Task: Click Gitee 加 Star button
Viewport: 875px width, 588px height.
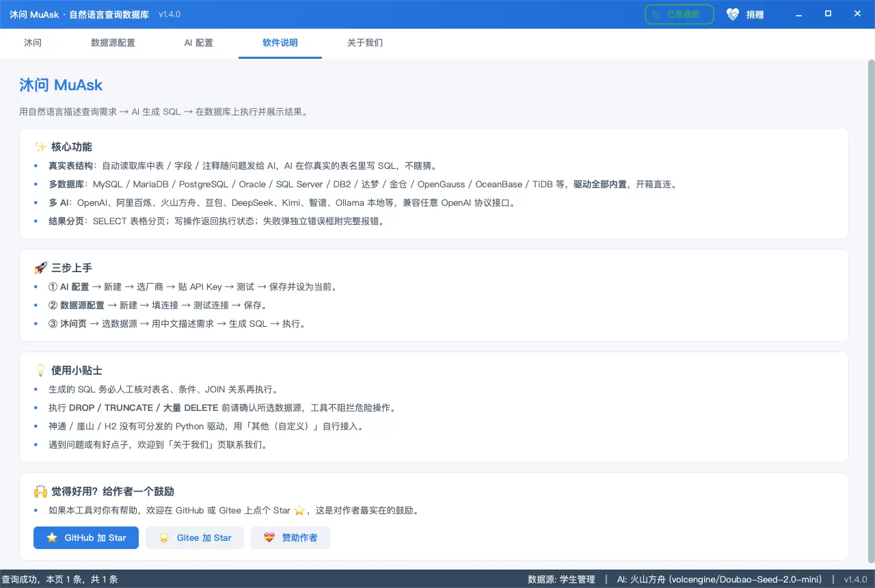Action: (195, 537)
